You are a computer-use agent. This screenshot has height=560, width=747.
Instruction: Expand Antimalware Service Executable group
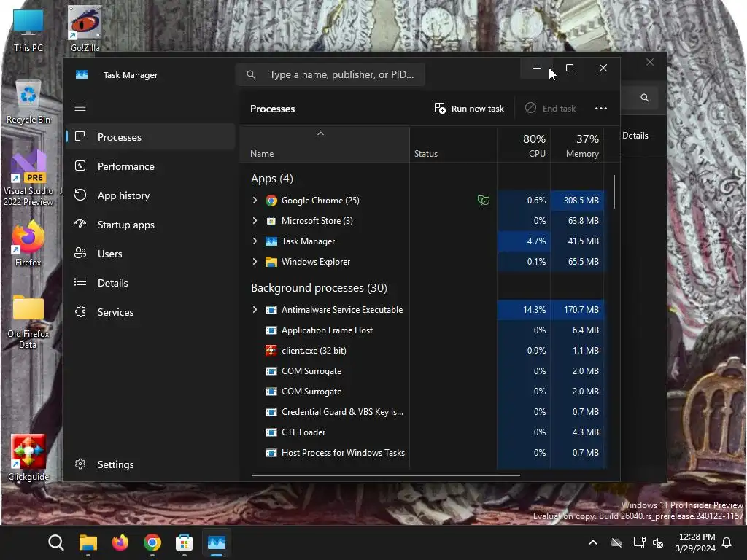tap(255, 310)
